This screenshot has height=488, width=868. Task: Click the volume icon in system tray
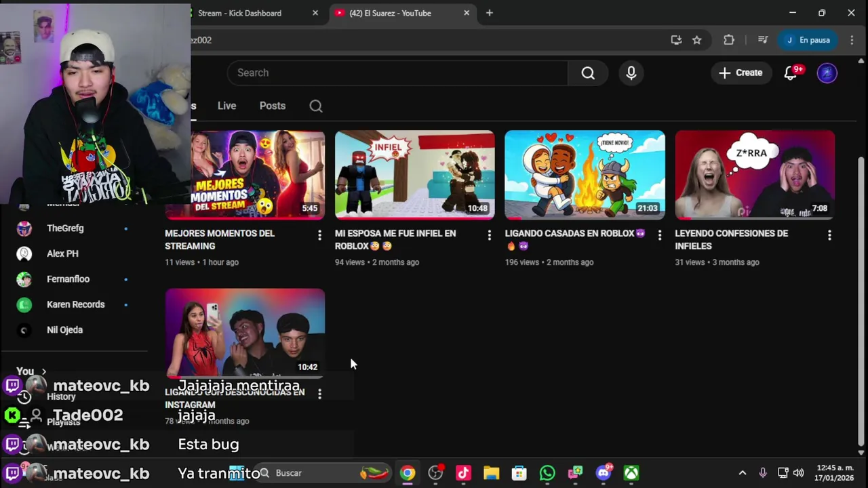click(798, 473)
